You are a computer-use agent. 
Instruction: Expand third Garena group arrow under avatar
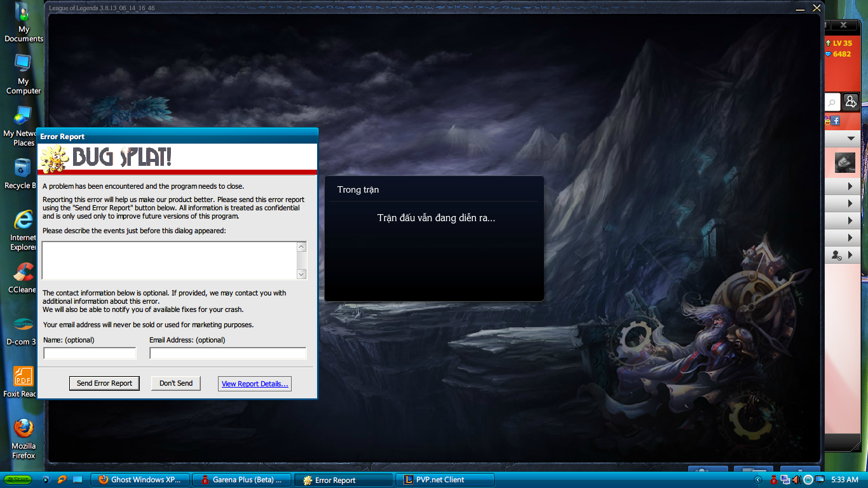pyautogui.click(x=850, y=221)
